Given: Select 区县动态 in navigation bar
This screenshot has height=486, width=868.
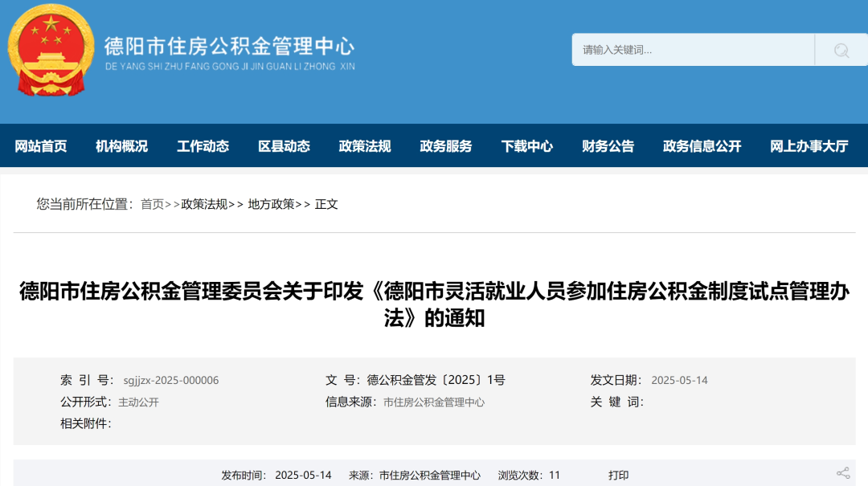Looking at the screenshot, I should coord(284,146).
